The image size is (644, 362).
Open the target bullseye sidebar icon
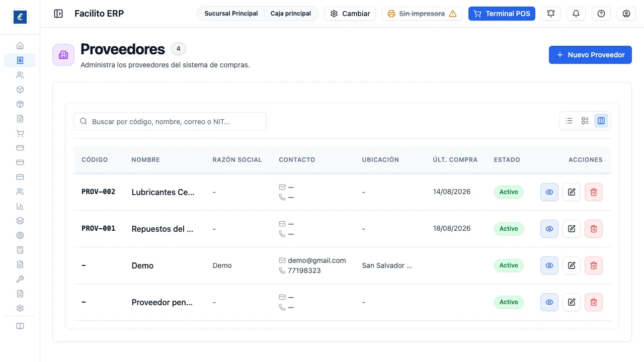pos(20,235)
